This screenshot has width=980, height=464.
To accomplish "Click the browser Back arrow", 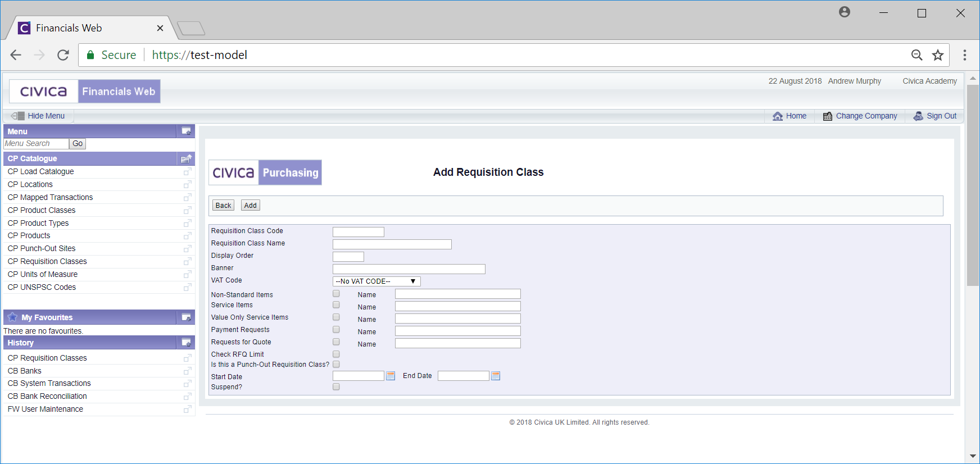I will (16, 55).
